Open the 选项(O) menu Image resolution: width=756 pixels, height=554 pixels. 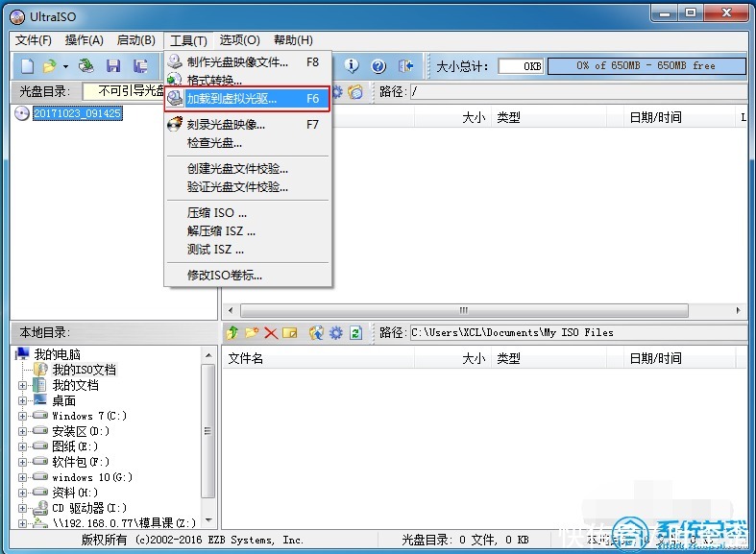pos(239,40)
